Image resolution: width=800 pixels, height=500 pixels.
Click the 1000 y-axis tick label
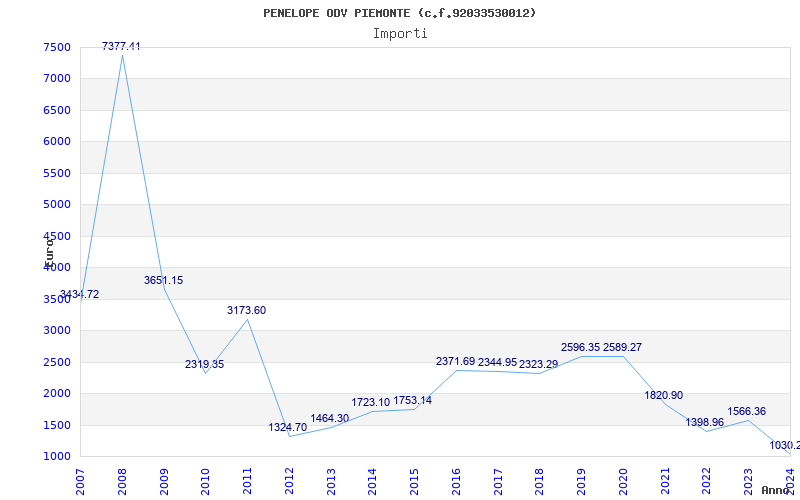click(x=57, y=457)
